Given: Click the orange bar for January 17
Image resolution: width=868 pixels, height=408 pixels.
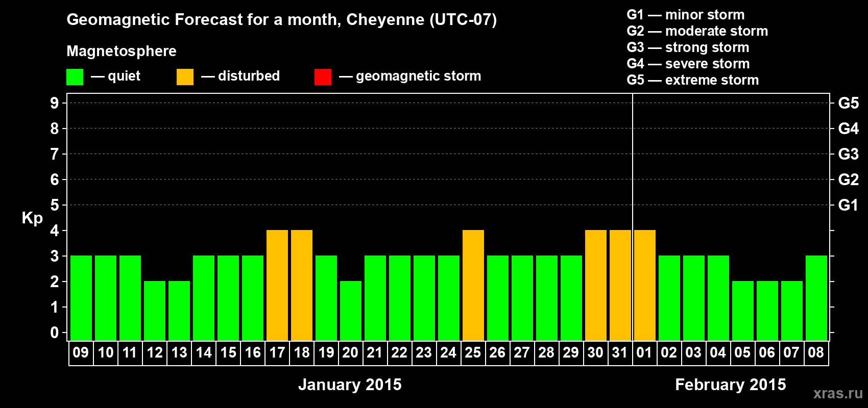Looking at the screenshot, I should click(277, 285).
